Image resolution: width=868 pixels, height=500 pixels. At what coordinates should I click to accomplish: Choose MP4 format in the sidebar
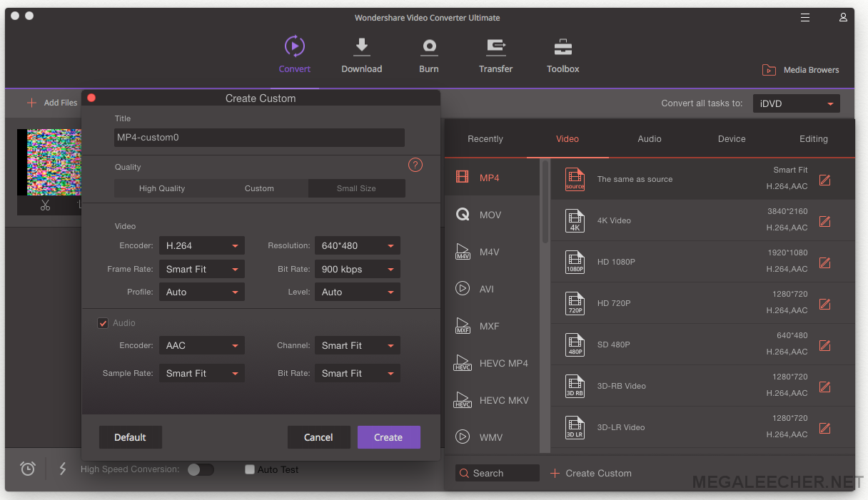coord(493,178)
